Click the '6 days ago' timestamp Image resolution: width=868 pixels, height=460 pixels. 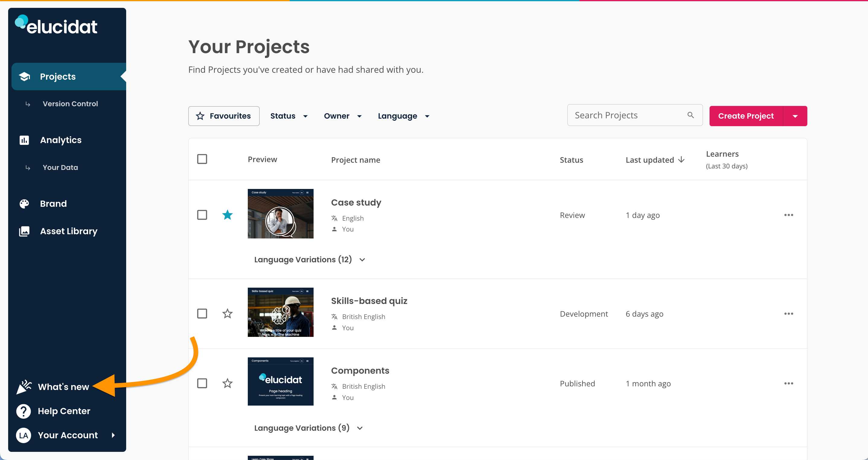pos(644,314)
